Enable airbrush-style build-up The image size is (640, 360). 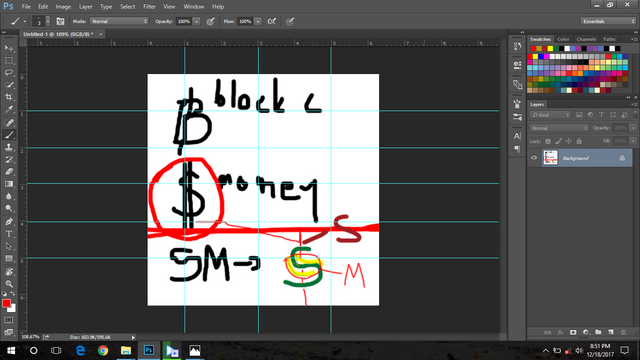click(x=271, y=21)
